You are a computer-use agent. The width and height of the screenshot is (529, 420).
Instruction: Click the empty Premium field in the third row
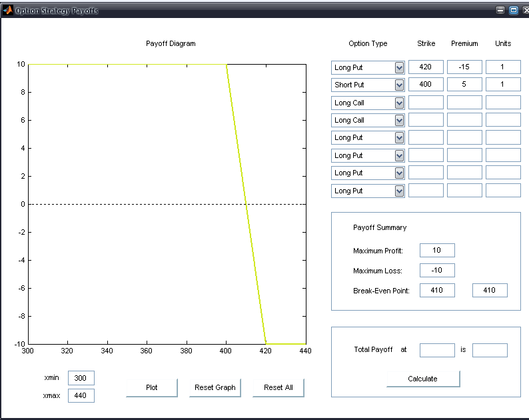[464, 102]
